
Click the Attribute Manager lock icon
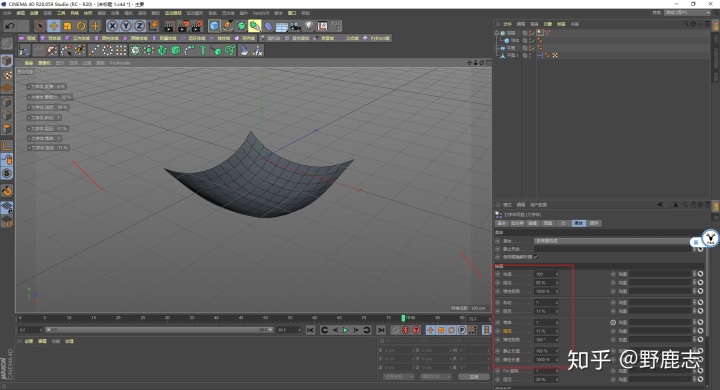click(694, 205)
